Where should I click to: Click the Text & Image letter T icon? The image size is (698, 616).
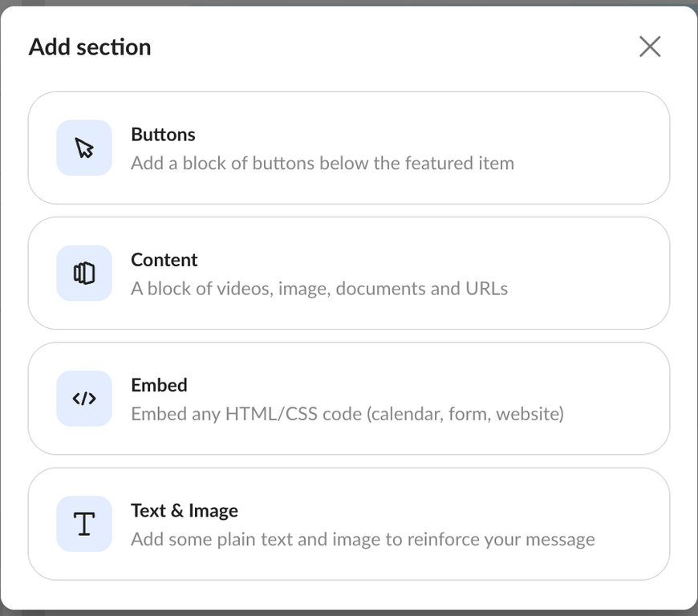tap(84, 524)
